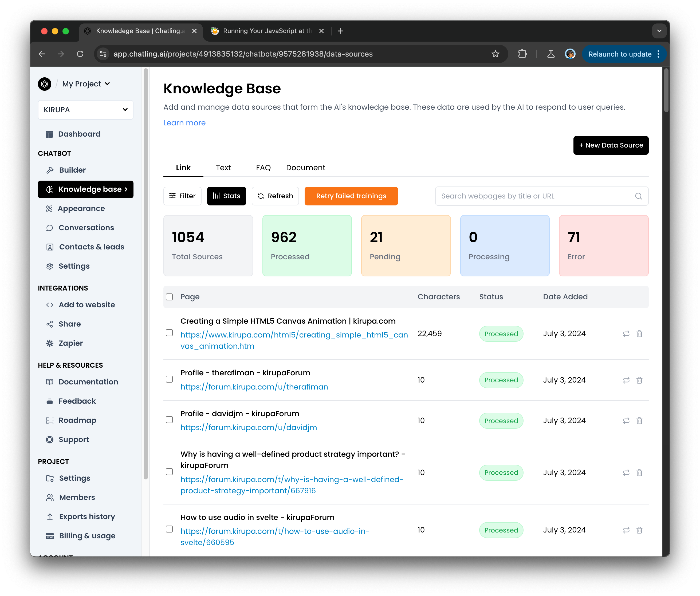Open the browser tab list chevron
This screenshot has height=596, width=700.
point(659,31)
